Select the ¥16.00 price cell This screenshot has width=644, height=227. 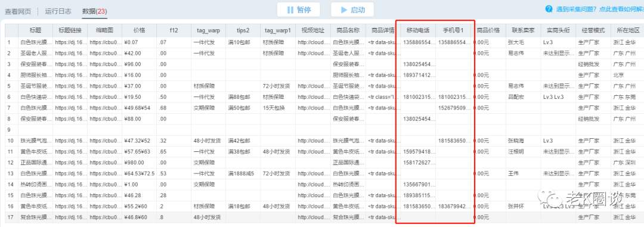(x=139, y=74)
